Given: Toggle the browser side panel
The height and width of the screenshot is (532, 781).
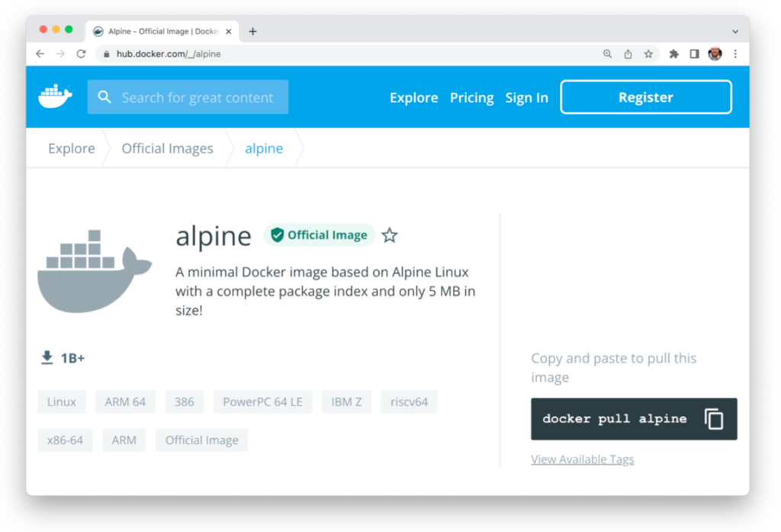Looking at the screenshot, I should (694, 54).
